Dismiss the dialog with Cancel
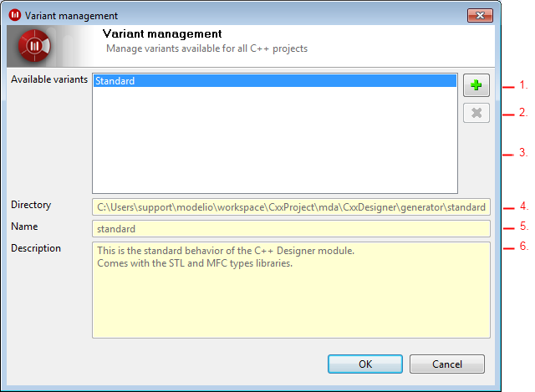Image resolution: width=535 pixels, height=392 pixels. [447, 364]
